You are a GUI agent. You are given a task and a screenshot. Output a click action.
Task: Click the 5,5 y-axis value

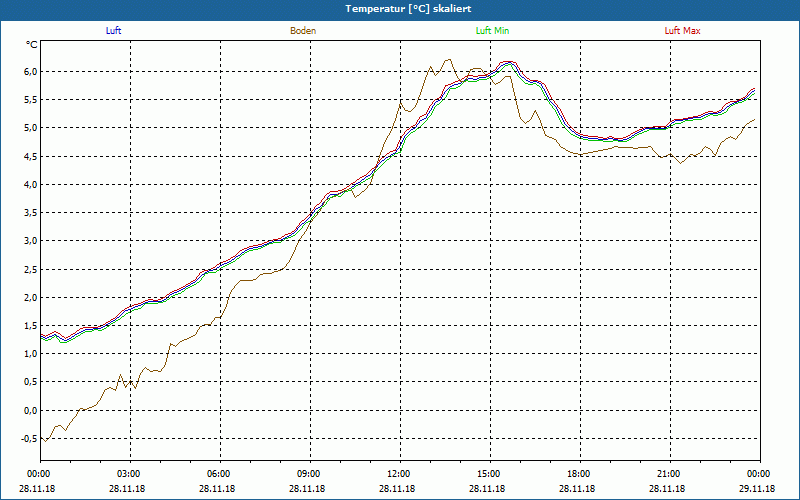tap(31, 99)
